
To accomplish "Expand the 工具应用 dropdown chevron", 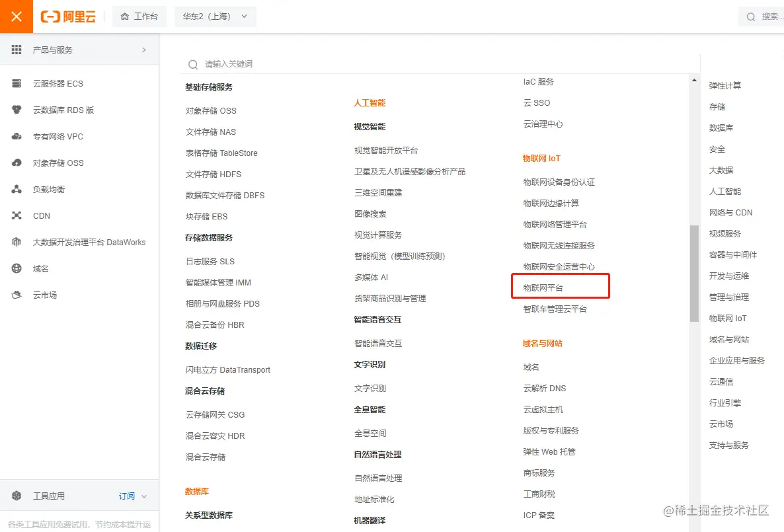I will [144, 496].
